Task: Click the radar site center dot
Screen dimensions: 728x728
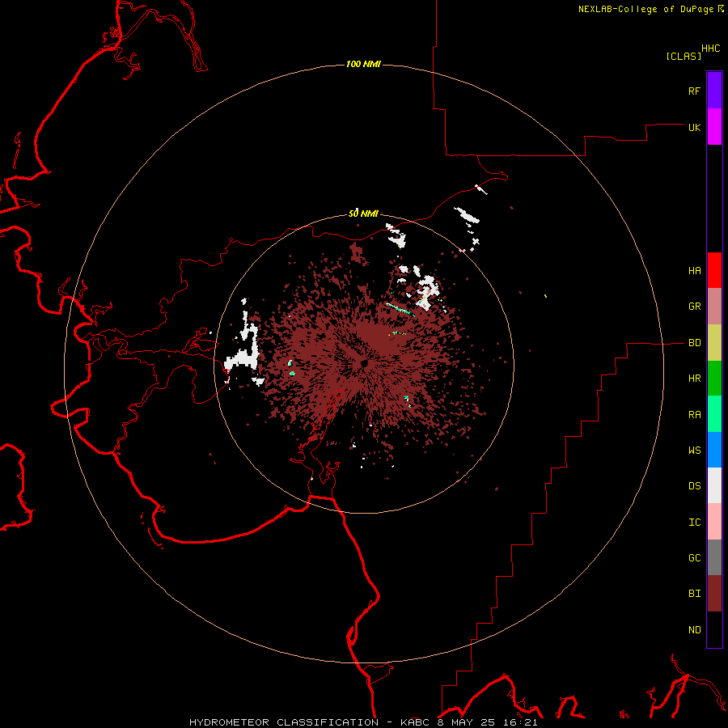Action: click(364, 363)
